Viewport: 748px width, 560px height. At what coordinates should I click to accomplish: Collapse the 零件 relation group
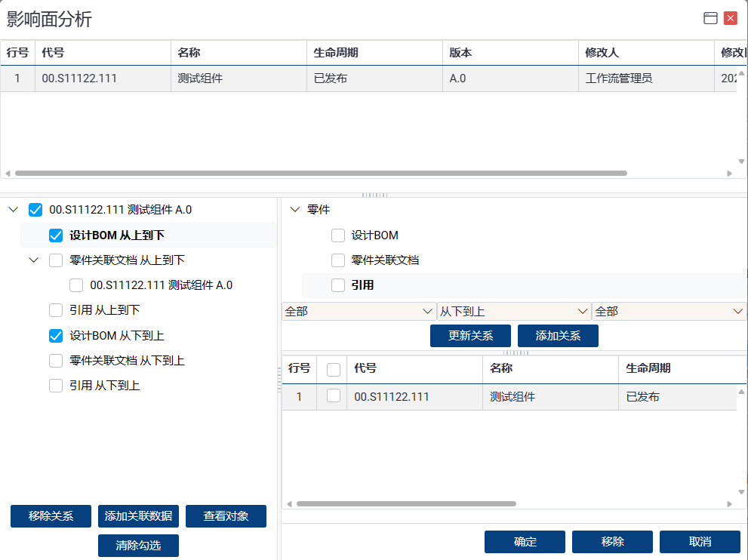click(294, 210)
